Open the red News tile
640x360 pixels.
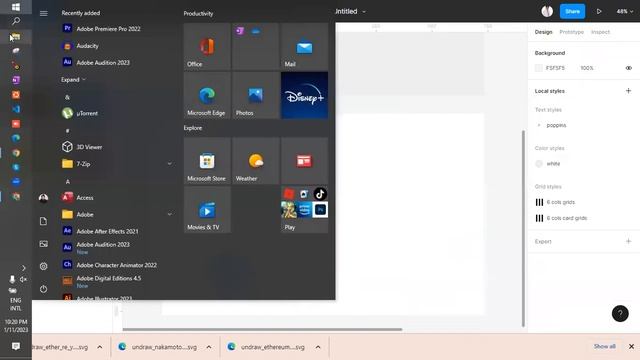click(304, 161)
